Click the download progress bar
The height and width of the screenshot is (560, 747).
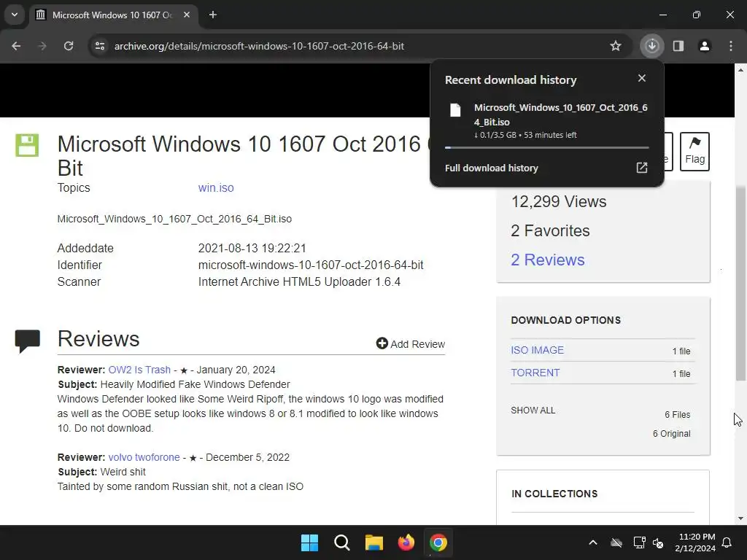[x=547, y=147]
